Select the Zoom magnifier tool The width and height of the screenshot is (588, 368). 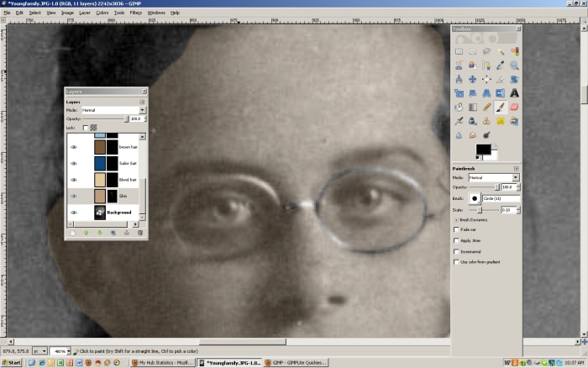(514, 66)
